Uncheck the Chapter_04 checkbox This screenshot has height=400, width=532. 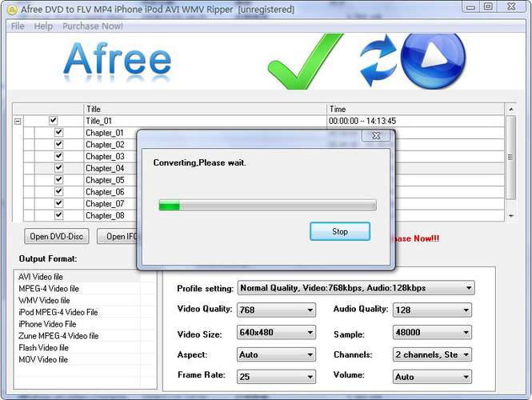[x=58, y=167]
